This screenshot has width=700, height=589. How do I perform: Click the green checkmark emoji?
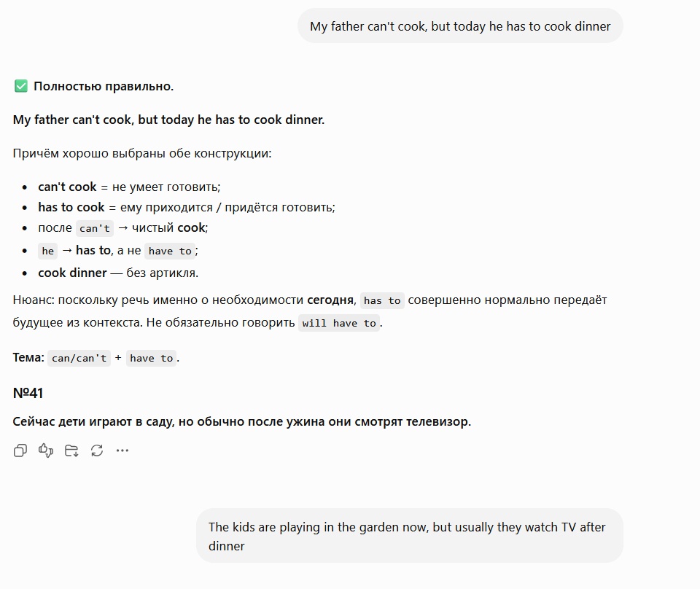(21, 86)
